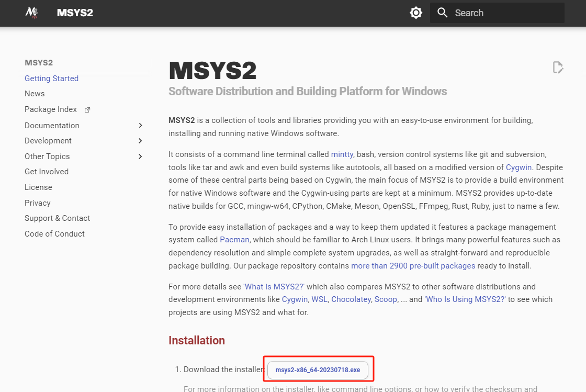The image size is (586, 392).
Task: Select Other Topics in sidebar
Action: [47, 156]
